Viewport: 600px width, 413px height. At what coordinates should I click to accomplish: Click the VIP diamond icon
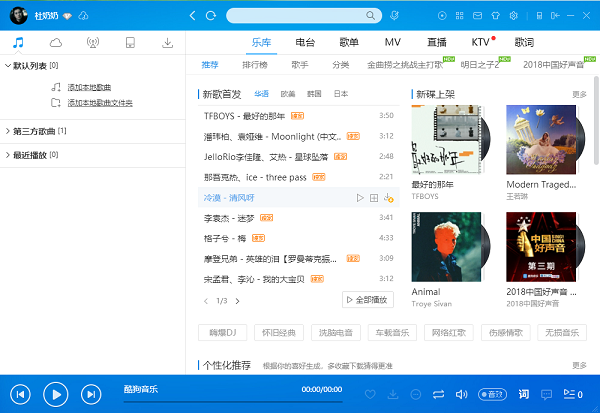[x=67, y=16]
